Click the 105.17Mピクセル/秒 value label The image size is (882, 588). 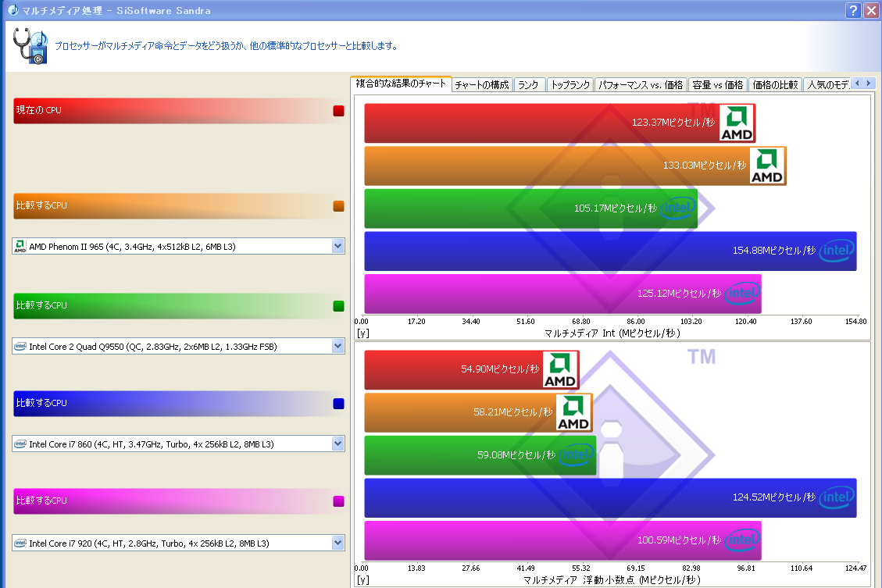[616, 208]
